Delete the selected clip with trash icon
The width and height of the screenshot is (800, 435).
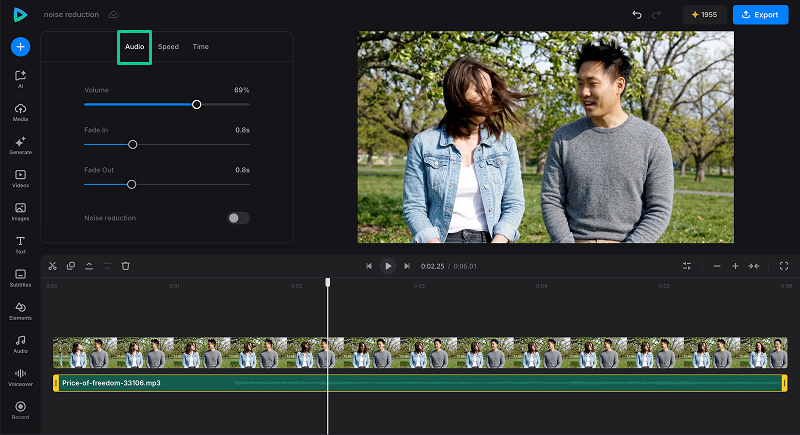click(x=126, y=266)
